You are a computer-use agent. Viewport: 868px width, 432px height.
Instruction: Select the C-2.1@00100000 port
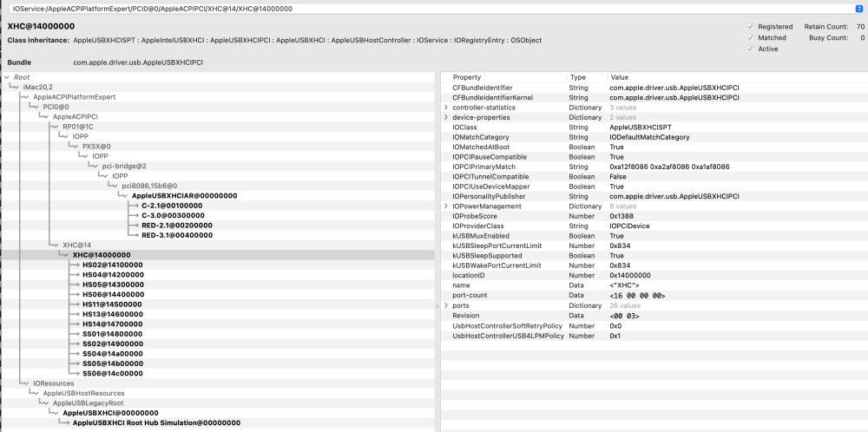coord(172,206)
